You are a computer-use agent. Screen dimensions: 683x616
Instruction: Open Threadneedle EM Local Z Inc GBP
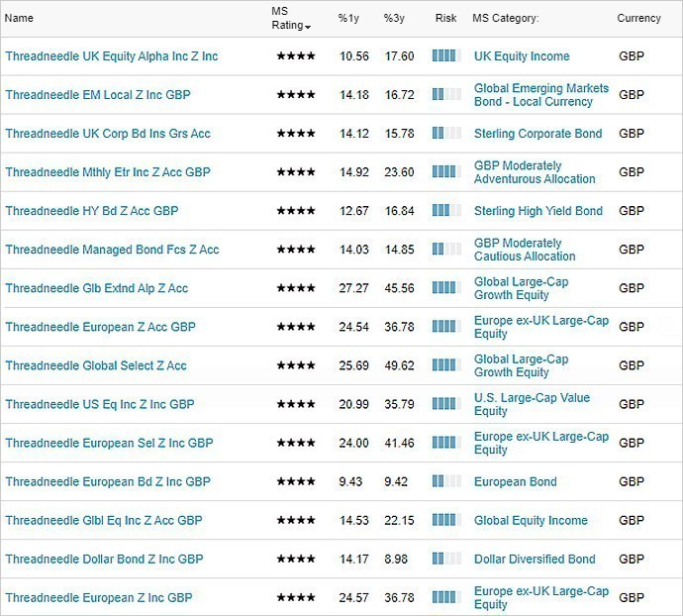click(98, 95)
